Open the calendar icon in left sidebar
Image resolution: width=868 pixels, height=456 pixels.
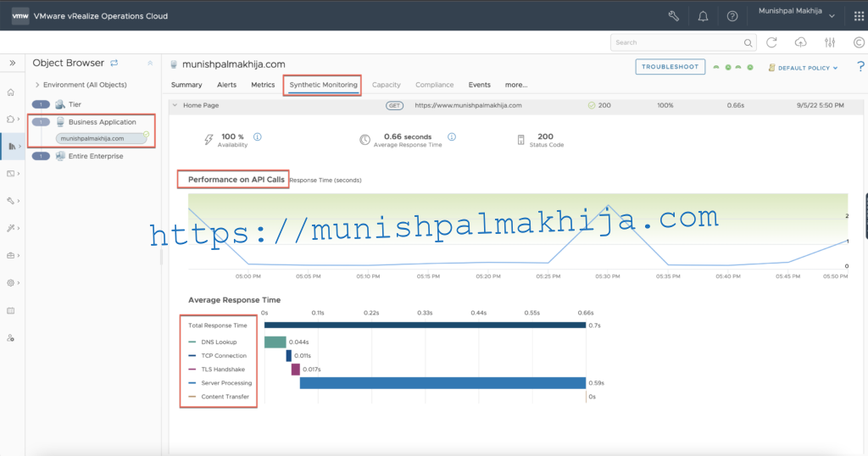[x=10, y=310]
